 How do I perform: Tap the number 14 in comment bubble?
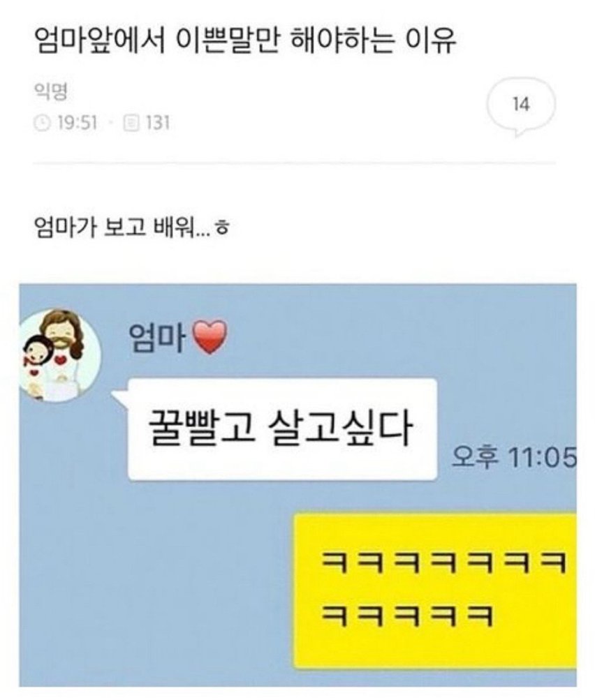521,105
